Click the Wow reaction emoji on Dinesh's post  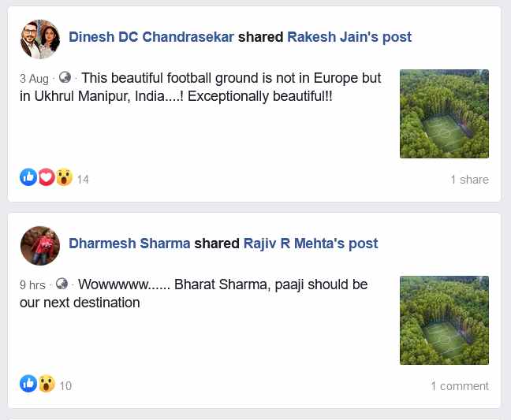click(x=64, y=178)
